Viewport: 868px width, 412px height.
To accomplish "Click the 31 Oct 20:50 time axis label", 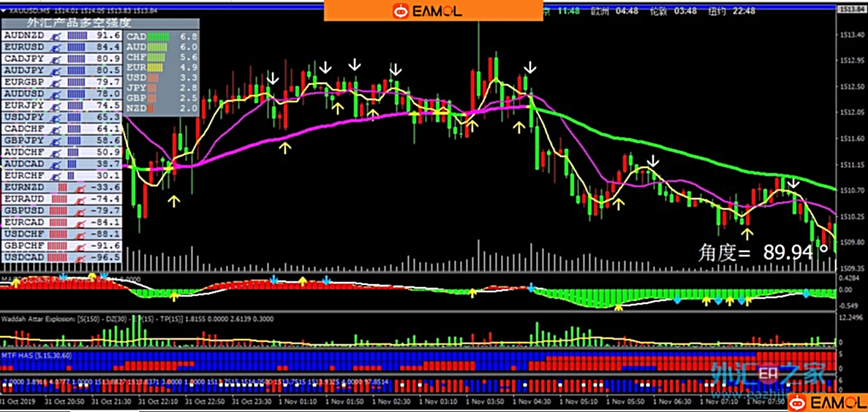I will tap(65, 401).
